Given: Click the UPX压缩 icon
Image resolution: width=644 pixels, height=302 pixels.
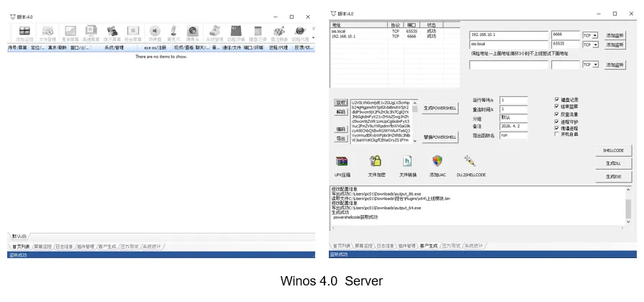Looking at the screenshot, I should [x=341, y=161].
